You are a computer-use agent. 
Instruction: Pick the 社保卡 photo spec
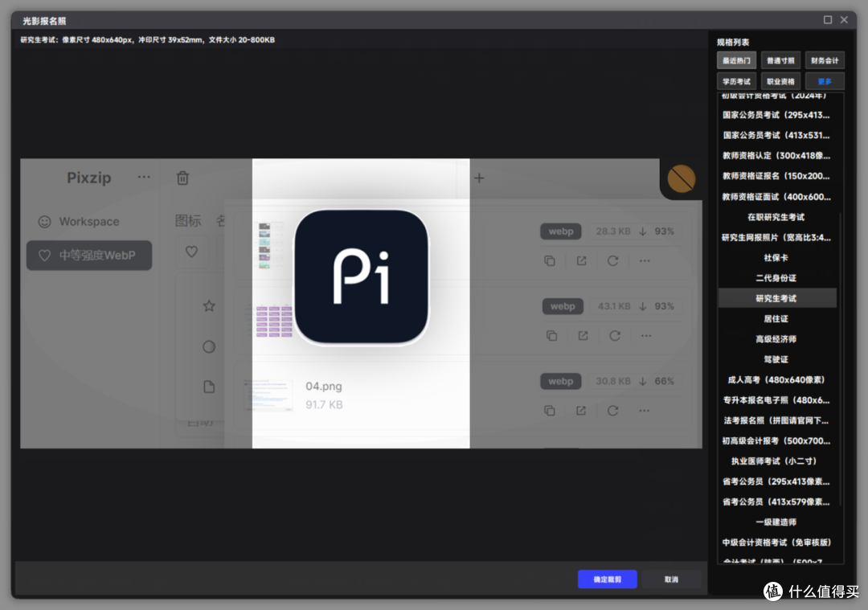[776, 258]
